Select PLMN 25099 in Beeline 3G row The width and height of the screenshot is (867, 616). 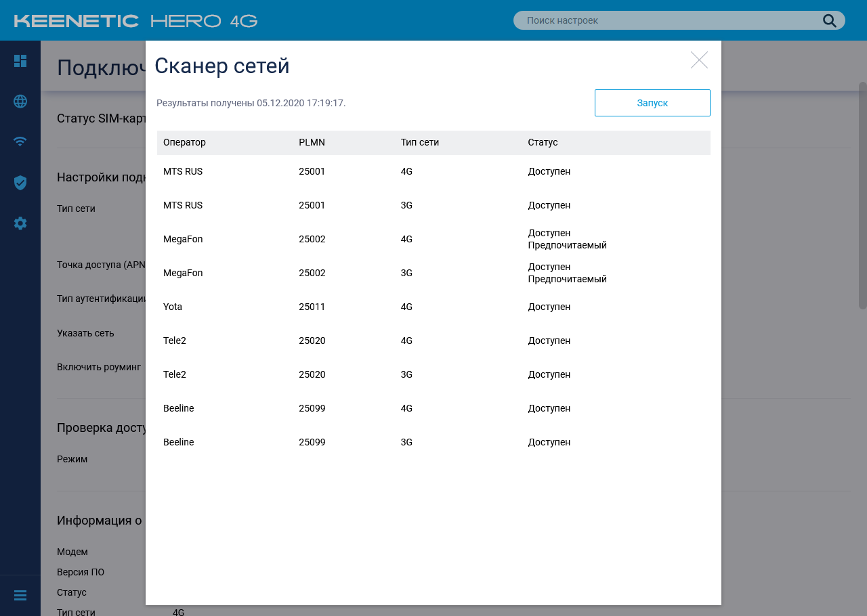(312, 443)
